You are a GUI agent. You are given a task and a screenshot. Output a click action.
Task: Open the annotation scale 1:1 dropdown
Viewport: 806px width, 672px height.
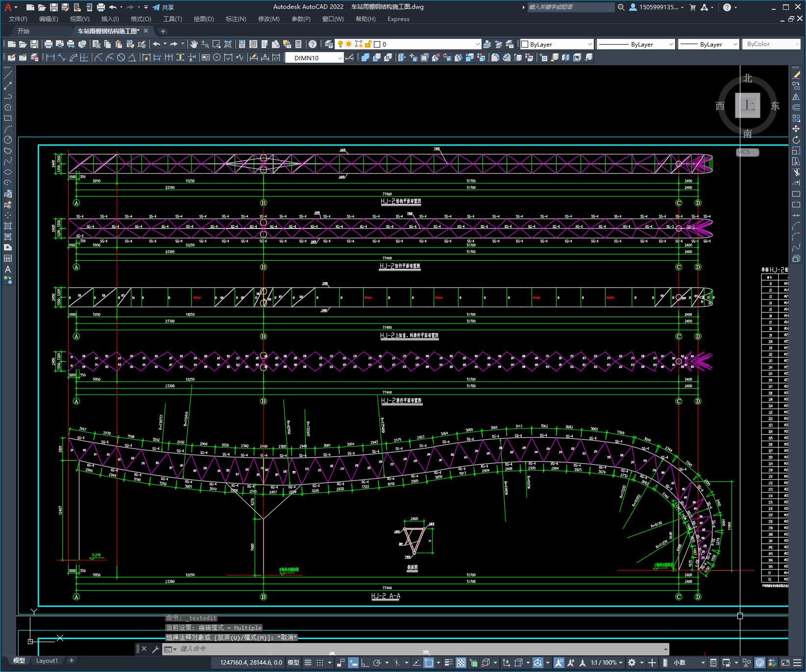[x=607, y=663]
